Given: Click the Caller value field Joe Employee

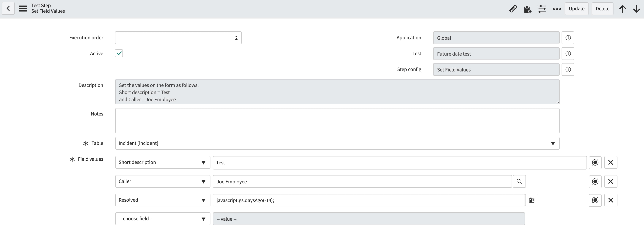Looking at the screenshot, I should tap(362, 181).
